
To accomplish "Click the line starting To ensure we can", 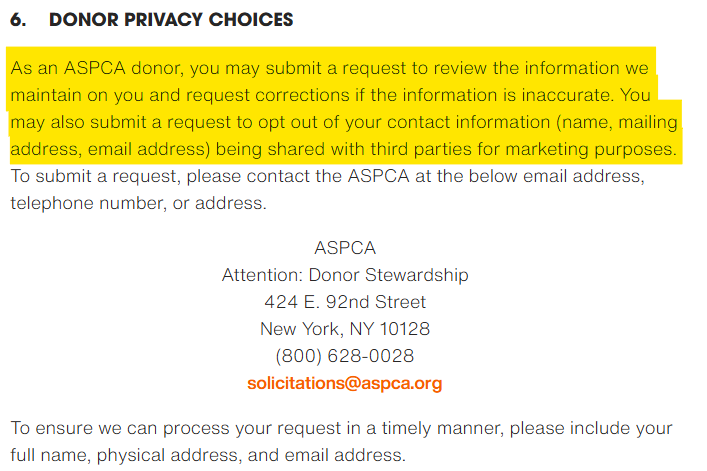I will [340, 429].
